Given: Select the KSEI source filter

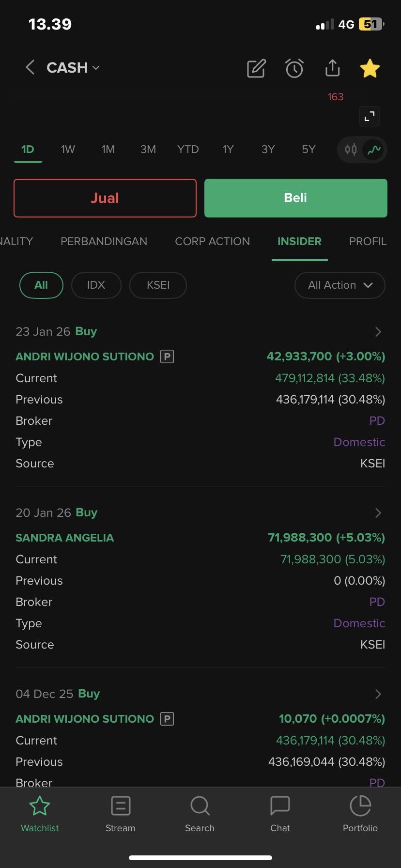Looking at the screenshot, I should click(158, 285).
